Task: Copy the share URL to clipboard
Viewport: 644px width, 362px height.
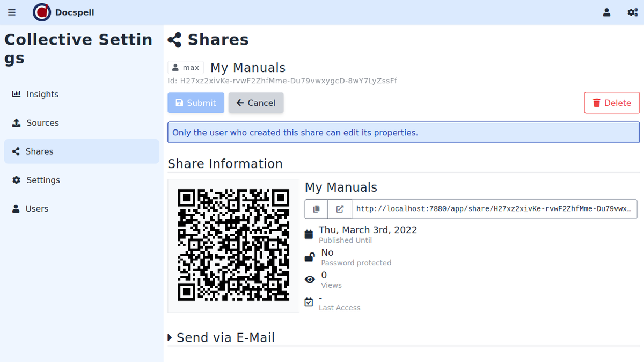Action: (x=317, y=209)
